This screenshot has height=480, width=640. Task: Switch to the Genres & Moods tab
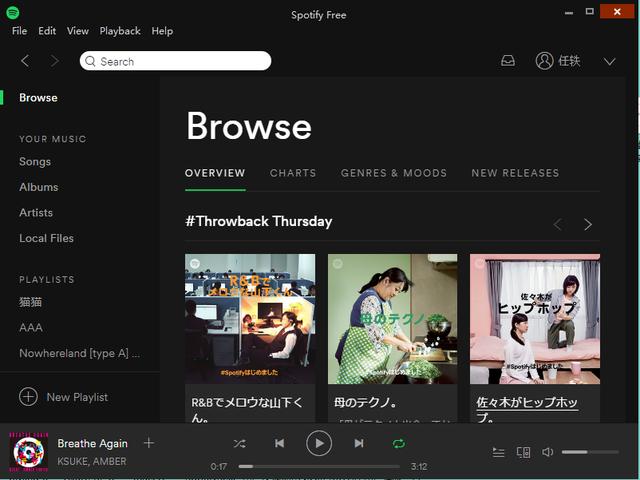394,173
